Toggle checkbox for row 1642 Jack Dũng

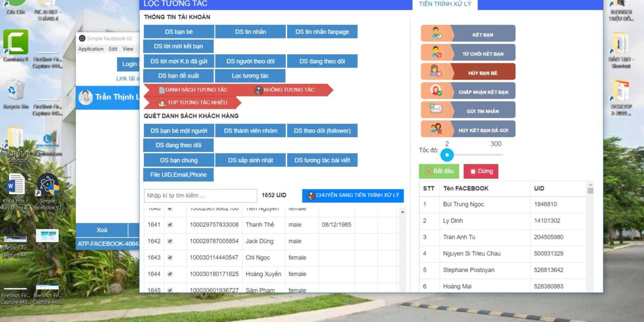(170, 241)
